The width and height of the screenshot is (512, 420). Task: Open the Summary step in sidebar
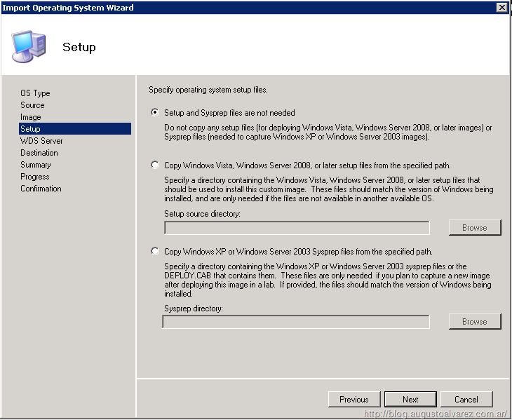tap(36, 165)
